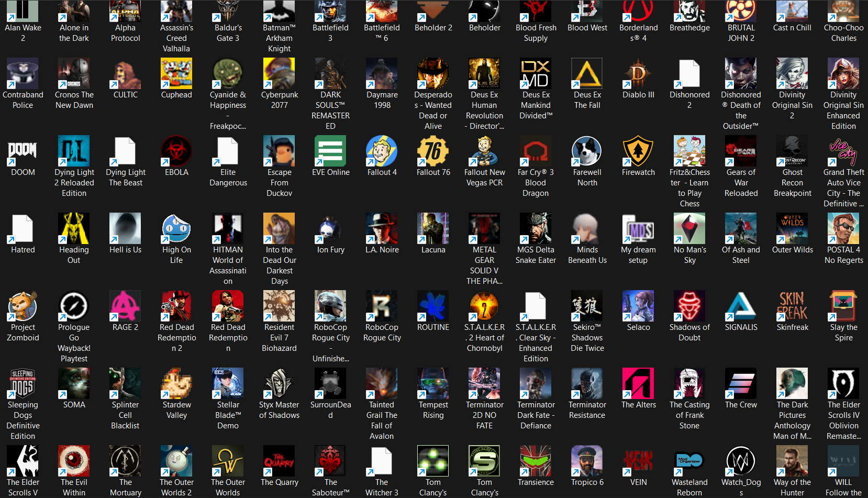The height and width of the screenshot is (498, 868).
Task: Open the RAGE 2 pink anarchy icon
Action: tap(125, 306)
